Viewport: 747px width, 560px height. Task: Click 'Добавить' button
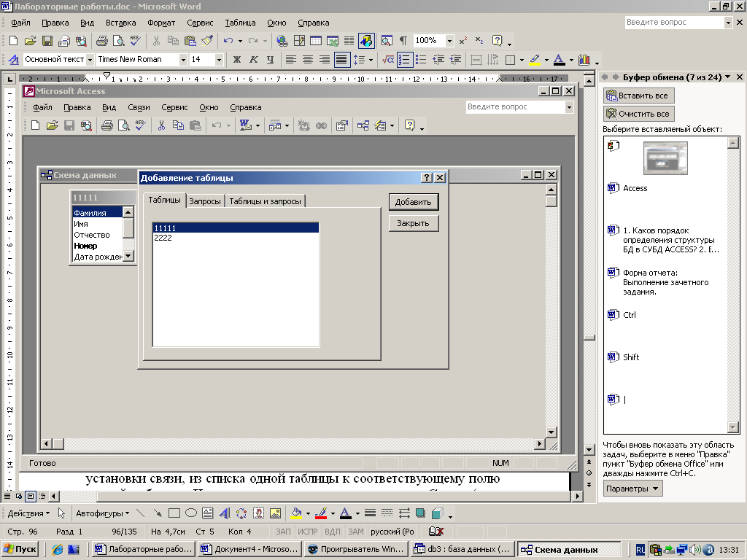click(x=414, y=202)
